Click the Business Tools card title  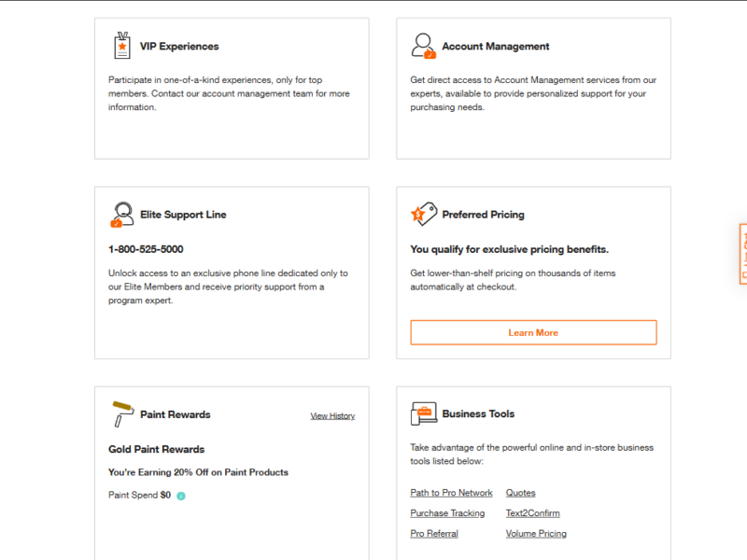(x=478, y=413)
